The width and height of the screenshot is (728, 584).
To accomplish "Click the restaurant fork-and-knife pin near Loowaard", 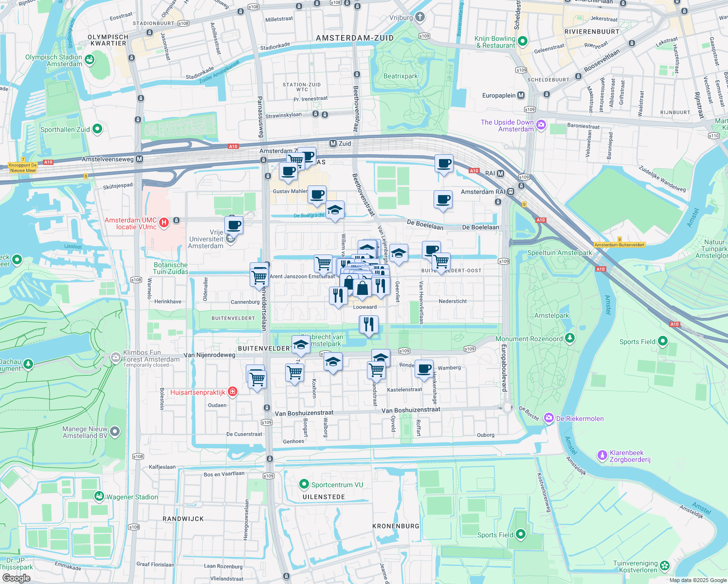I will 337,294.
